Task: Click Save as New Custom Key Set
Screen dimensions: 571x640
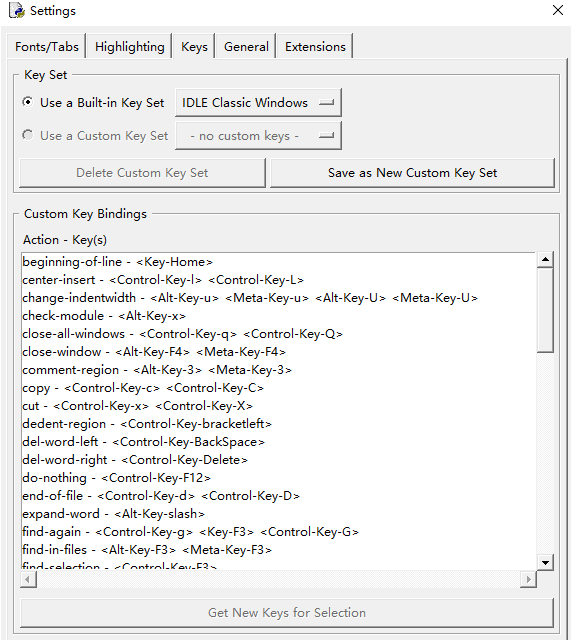Action: 412,173
